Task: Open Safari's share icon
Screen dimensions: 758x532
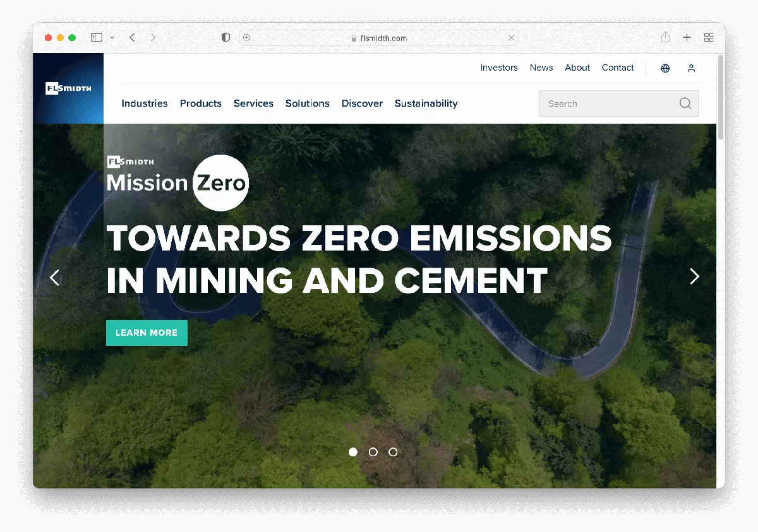Action: coord(665,38)
